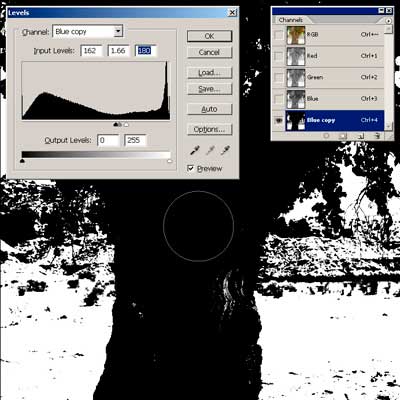Screen dimensions: 400x400
Task: Click the Levels histogram graph
Action: (96, 91)
